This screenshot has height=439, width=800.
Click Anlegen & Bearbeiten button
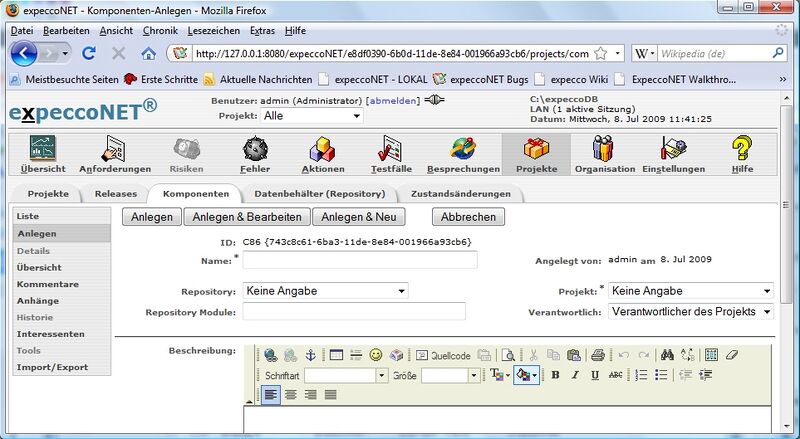tap(247, 217)
